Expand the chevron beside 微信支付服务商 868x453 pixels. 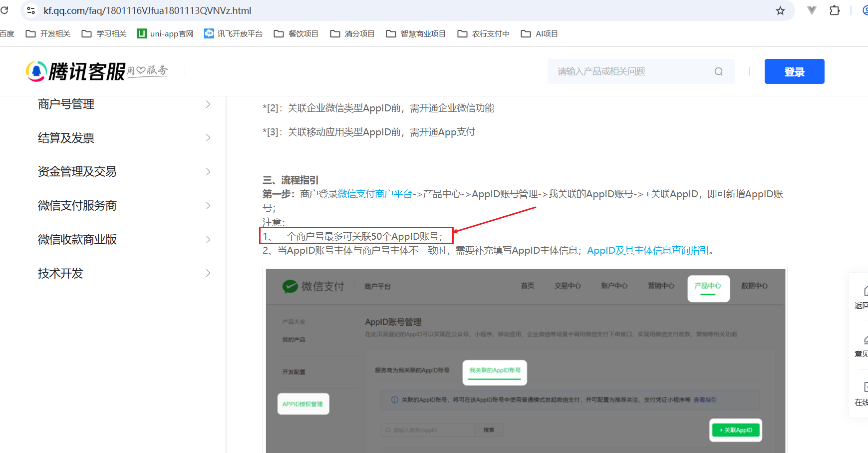[208, 205]
